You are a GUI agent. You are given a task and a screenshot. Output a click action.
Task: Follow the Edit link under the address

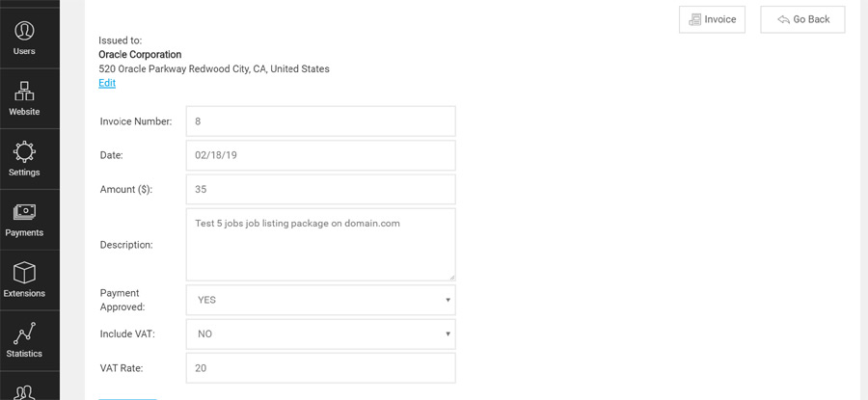[107, 83]
